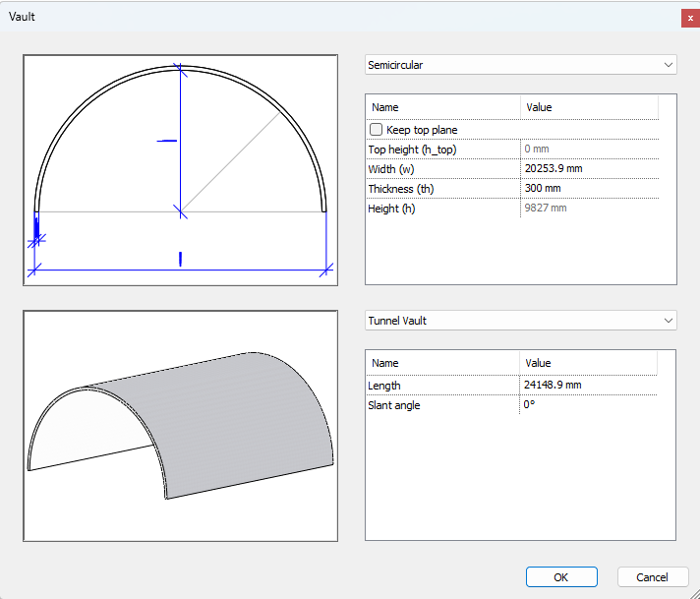Click the 3D tunnel vault preview image
Viewport: 700px width, 599px height.
tap(180, 427)
